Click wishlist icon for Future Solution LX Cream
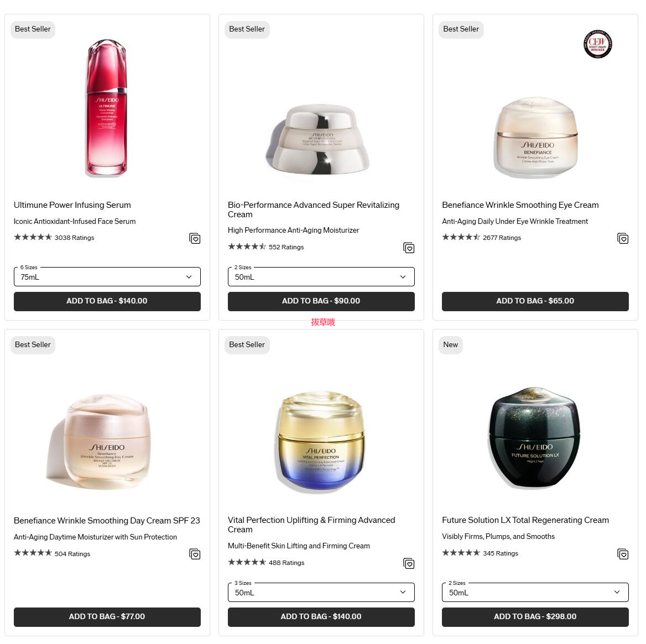Image resolution: width=646 pixels, height=644 pixels. point(623,554)
